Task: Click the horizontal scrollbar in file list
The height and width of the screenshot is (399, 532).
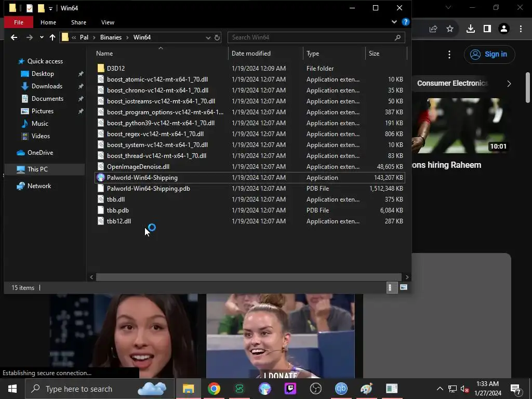Action: (x=249, y=277)
